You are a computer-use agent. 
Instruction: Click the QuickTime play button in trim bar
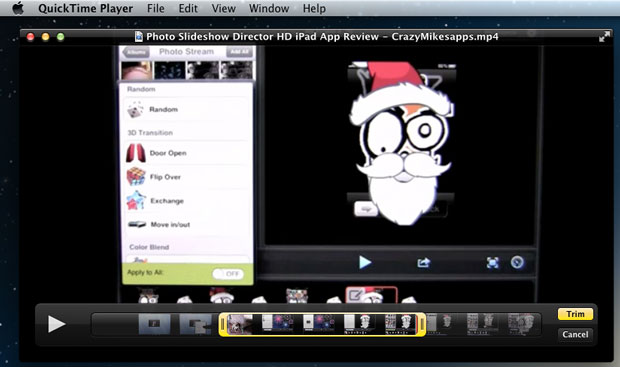(56, 324)
